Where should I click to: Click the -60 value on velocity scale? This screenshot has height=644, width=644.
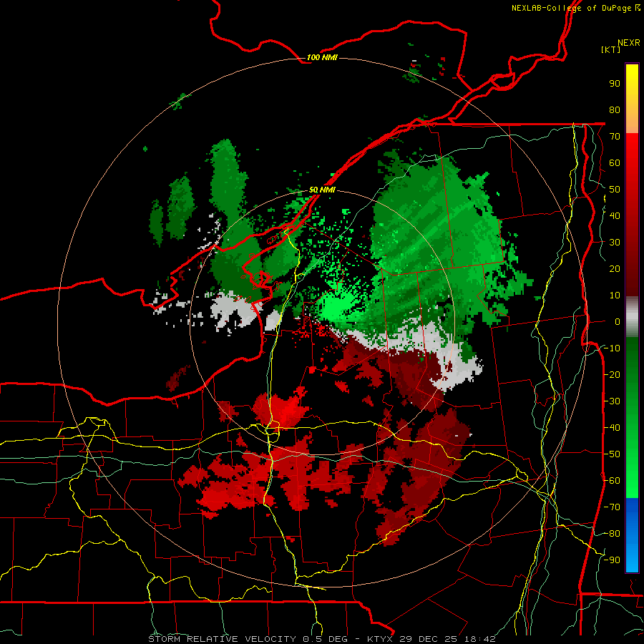tap(612, 481)
